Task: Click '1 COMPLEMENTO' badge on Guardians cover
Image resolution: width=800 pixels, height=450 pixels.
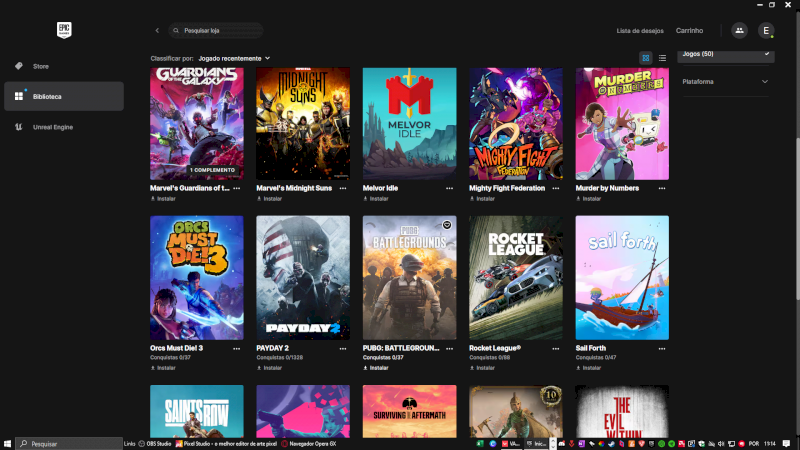Action: 212,170
